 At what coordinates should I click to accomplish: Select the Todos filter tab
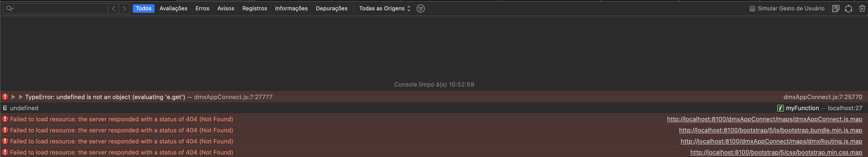pyautogui.click(x=143, y=9)
